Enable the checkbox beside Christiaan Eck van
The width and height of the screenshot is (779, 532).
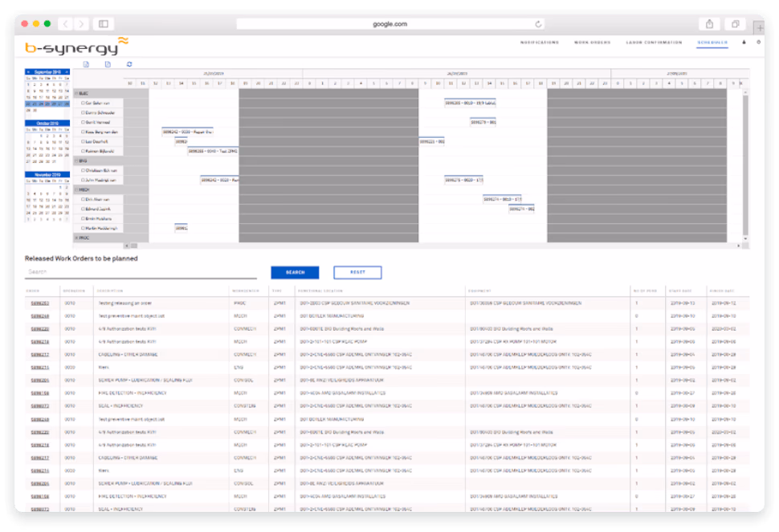83,169
